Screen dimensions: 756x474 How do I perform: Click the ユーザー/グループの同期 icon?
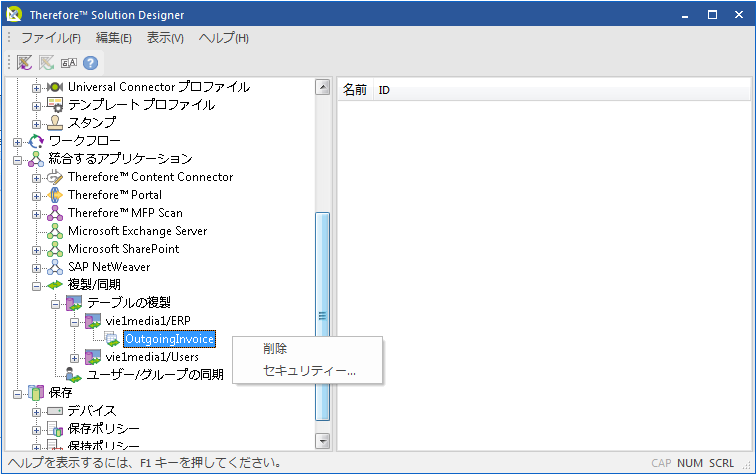pyautogui.click(x=74, y=375)
